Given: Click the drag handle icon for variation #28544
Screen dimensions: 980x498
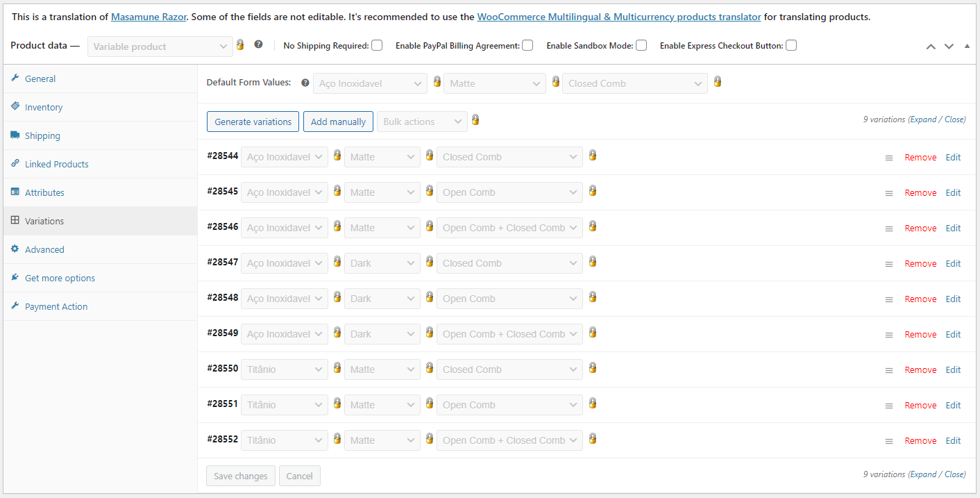Looking at the screenshot, I should tap(888, 158).
